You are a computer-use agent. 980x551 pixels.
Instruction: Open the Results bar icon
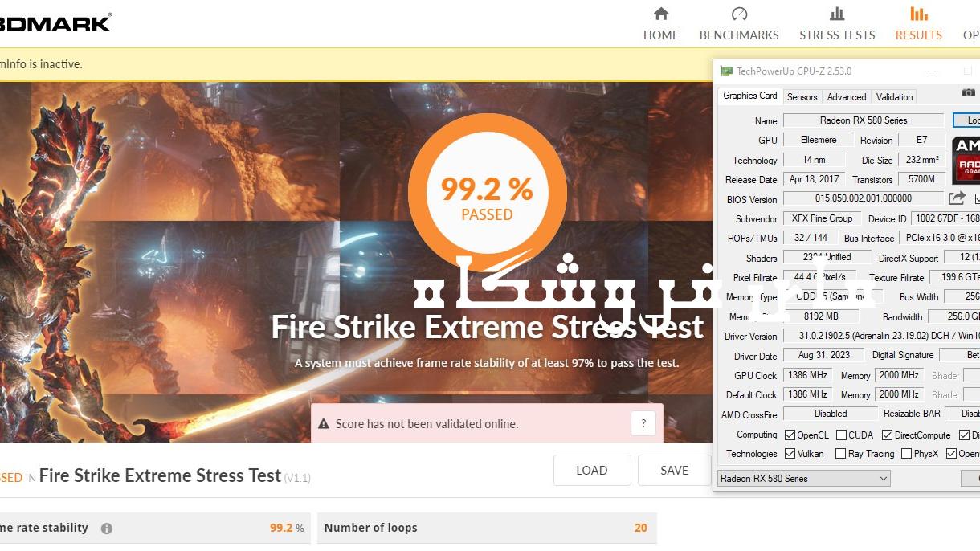919,14
